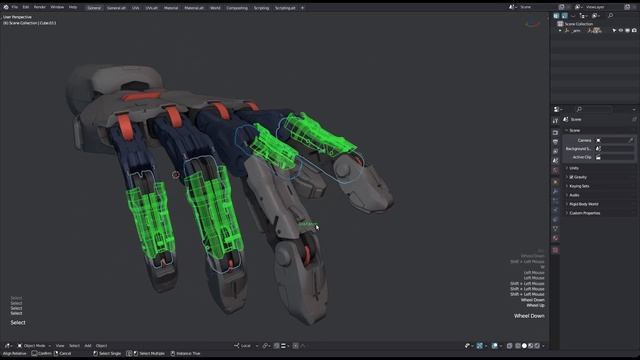
Task: Click the new scene icon
Action: [562, 7]
